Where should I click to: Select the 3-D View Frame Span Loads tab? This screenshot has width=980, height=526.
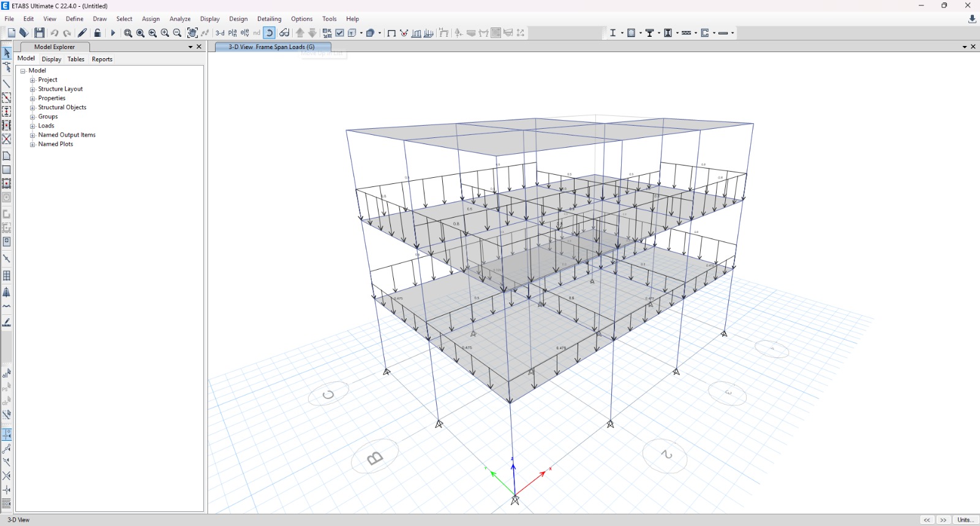(272, 47)
